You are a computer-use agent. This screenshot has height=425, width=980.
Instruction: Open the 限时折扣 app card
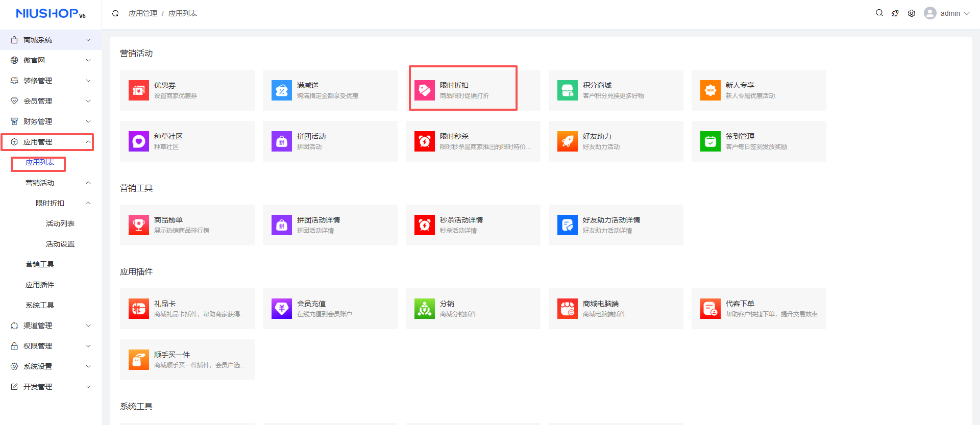463,90
